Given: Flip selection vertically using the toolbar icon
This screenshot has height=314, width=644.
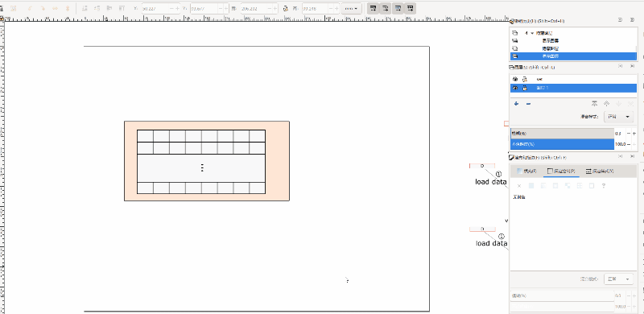Looking at the screenshot, I should (68, 8).
